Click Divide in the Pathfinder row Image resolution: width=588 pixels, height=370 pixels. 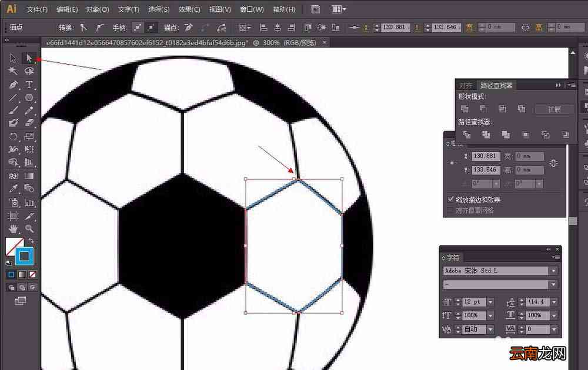[x=466, y=134]
